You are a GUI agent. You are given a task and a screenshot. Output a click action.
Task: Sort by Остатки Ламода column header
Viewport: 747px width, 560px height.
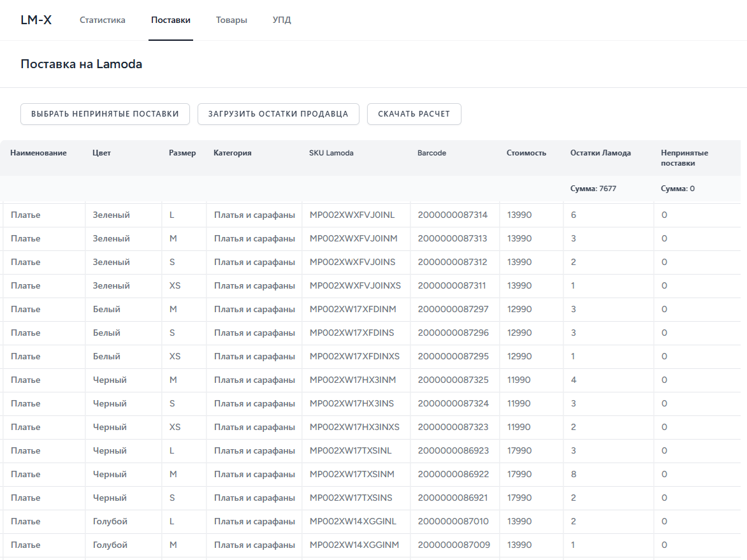[x=600, y=153]
